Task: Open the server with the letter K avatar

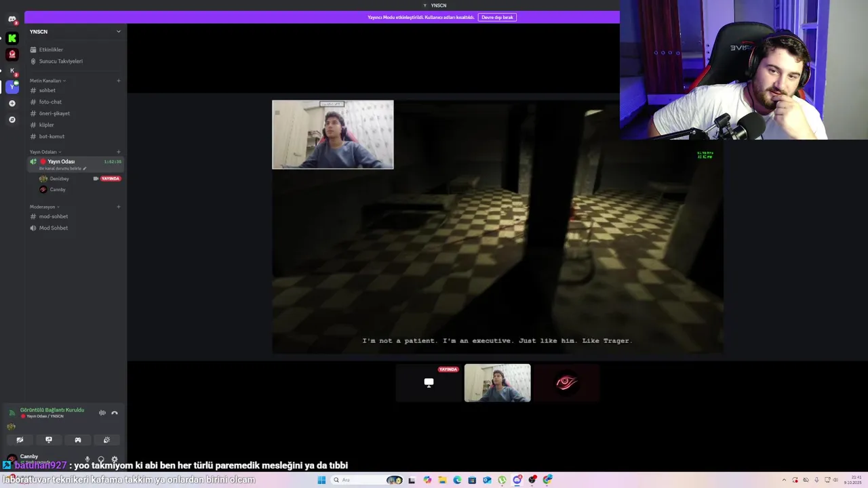Action: tap(12, 70)
